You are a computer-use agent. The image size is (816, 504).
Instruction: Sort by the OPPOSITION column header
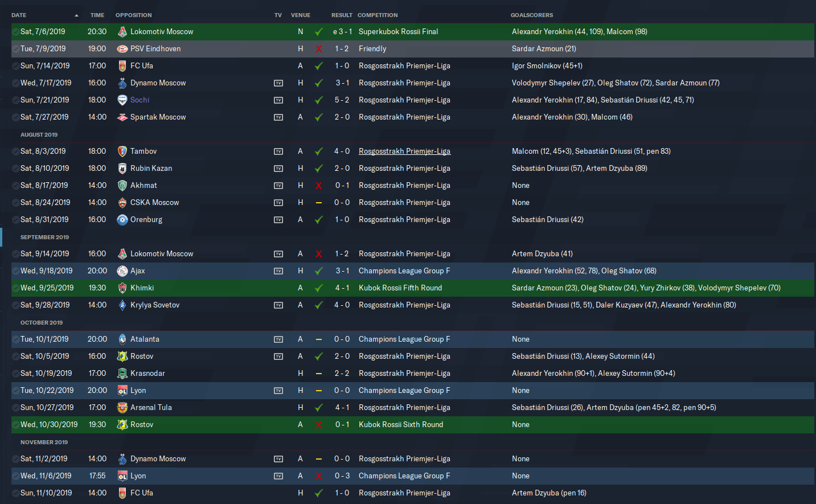click(x=134, y=15)
